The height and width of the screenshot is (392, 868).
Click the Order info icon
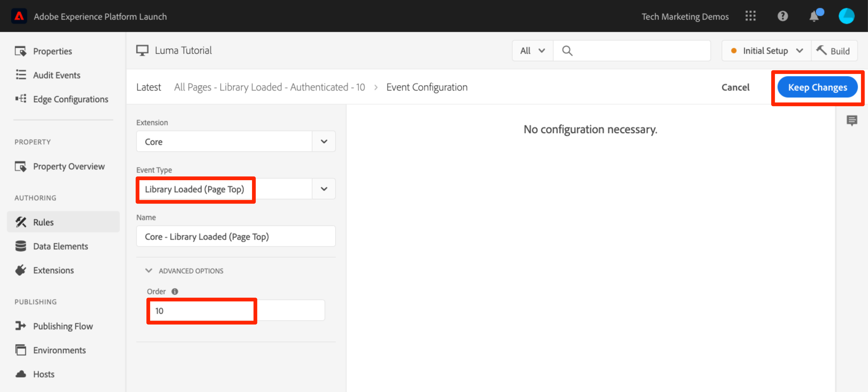(x=175, y=292)
